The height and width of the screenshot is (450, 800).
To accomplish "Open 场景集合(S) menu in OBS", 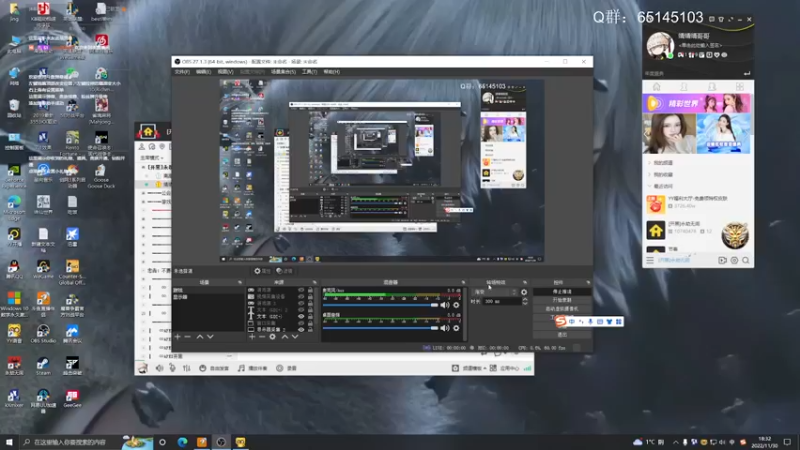I will pos(283,72).
